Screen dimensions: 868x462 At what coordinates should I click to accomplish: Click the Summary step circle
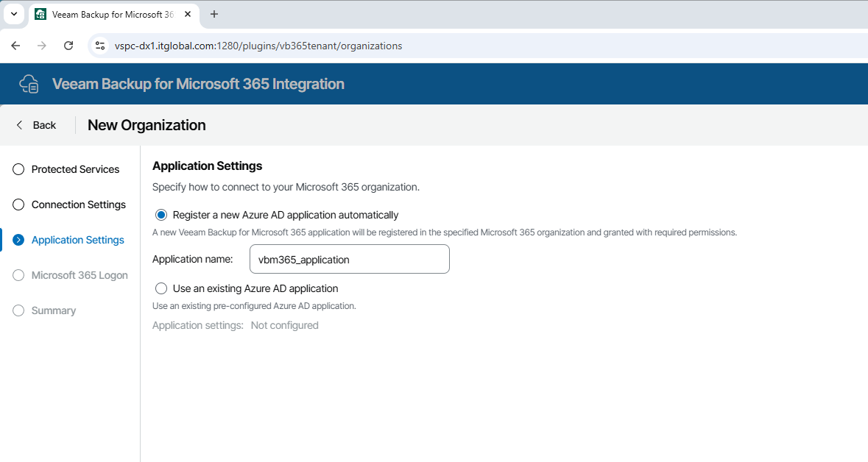(18, 311)
